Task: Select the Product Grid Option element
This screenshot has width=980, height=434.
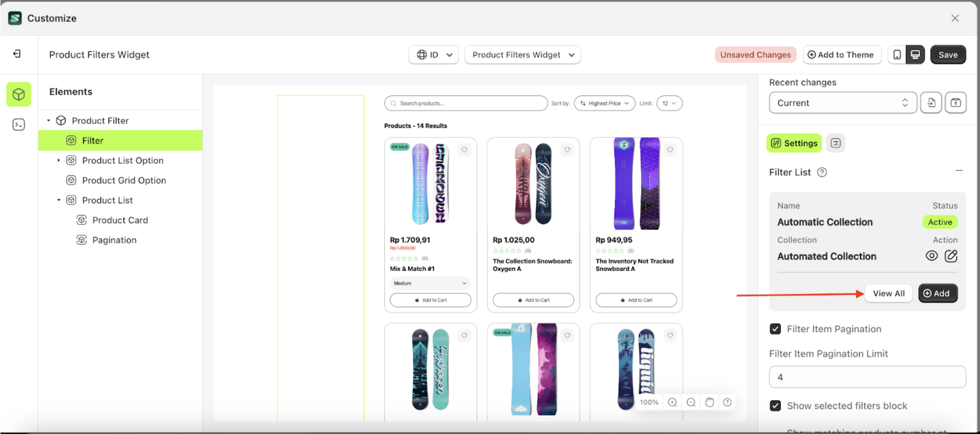Action: (x=124, y=180)
